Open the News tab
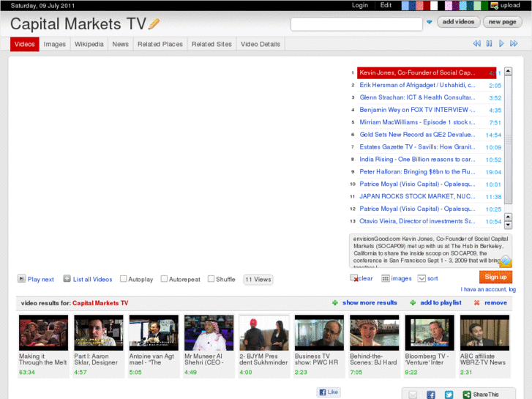Image resolution: width=532 pixels, height=399 pixels. pyautogui.click(x=121, y=44)
